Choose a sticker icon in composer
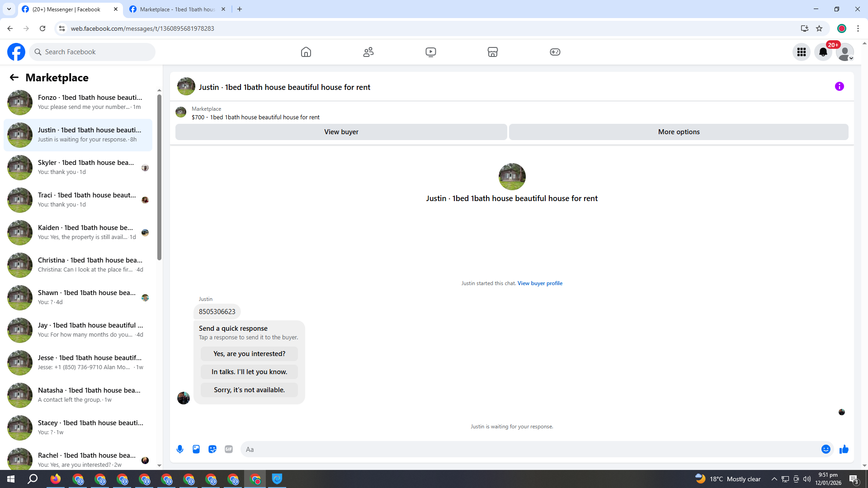The height and width of the screenshot is (488, 868). point(212,449)
